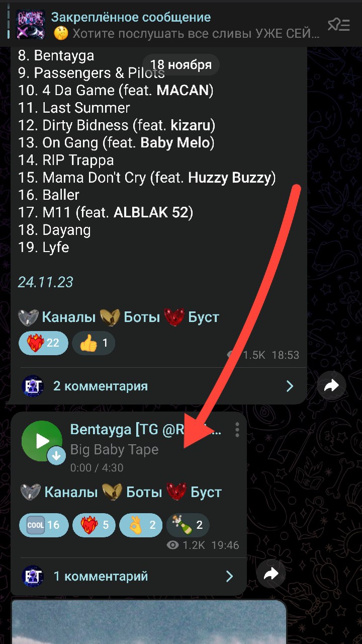362x644 pixels.
Task: Open the audio message three-dot menu
Action: (x=237, y=430)
